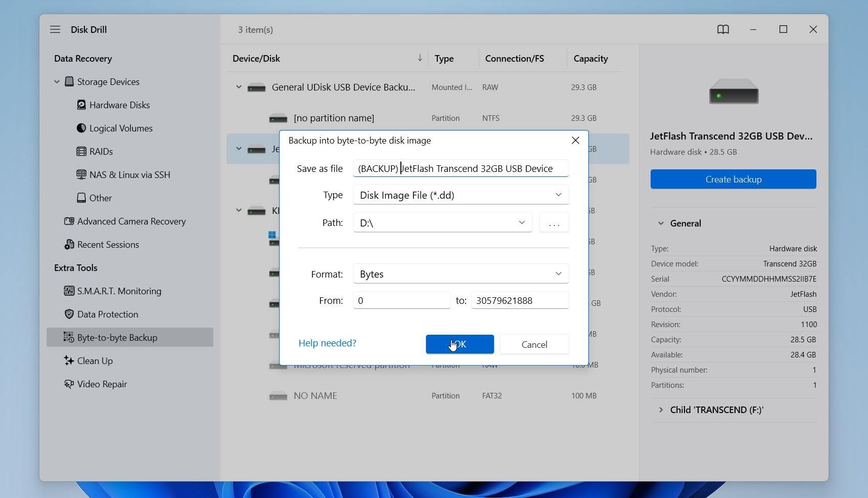Open Data Protection shield icon
868x498 pixels.
click(x=69, y=314)
